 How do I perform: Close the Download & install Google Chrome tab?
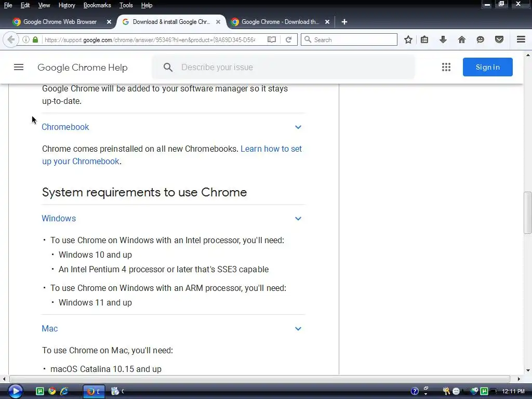click(218, 22)
